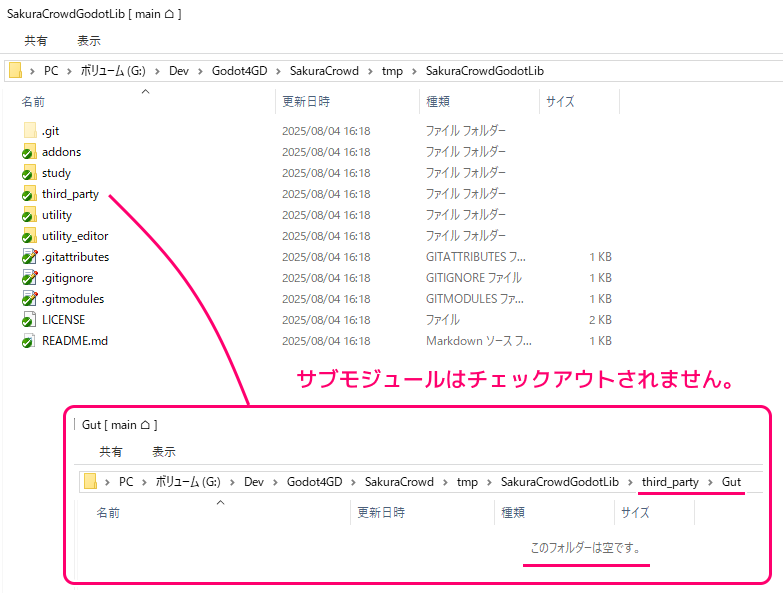Expand chevron after tmp in top breadcrumb
The width and height of the screenshot is (783, 593).
coord(414,71)
